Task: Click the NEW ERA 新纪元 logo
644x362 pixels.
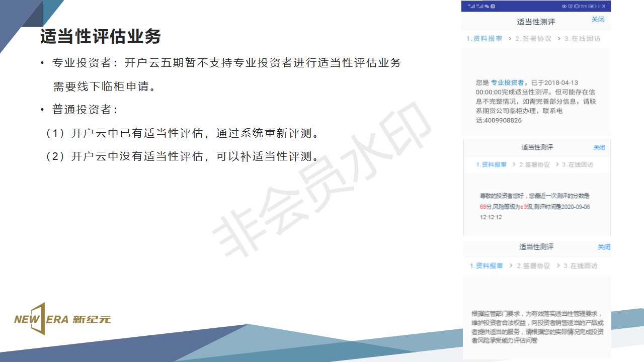Action: point(62,319)
